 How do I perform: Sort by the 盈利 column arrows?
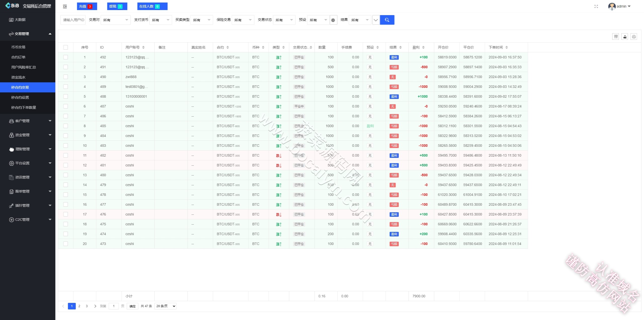(x=423, y=47)
